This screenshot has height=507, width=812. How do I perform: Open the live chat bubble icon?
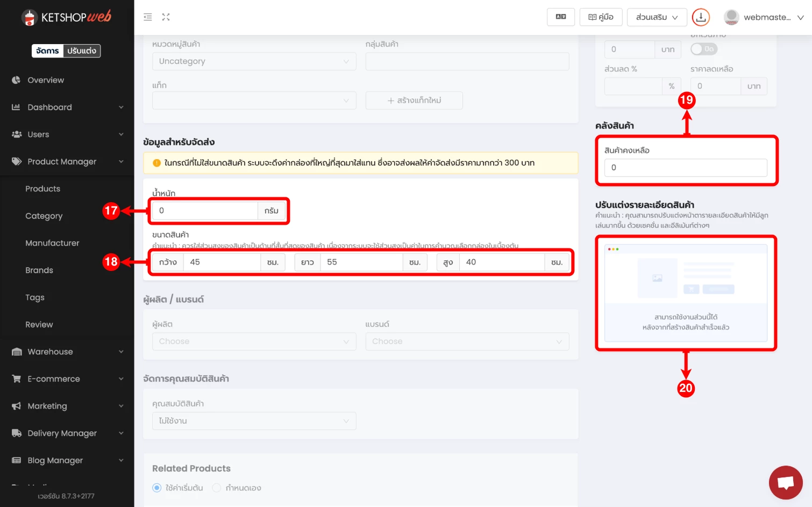tap(785, 482)
